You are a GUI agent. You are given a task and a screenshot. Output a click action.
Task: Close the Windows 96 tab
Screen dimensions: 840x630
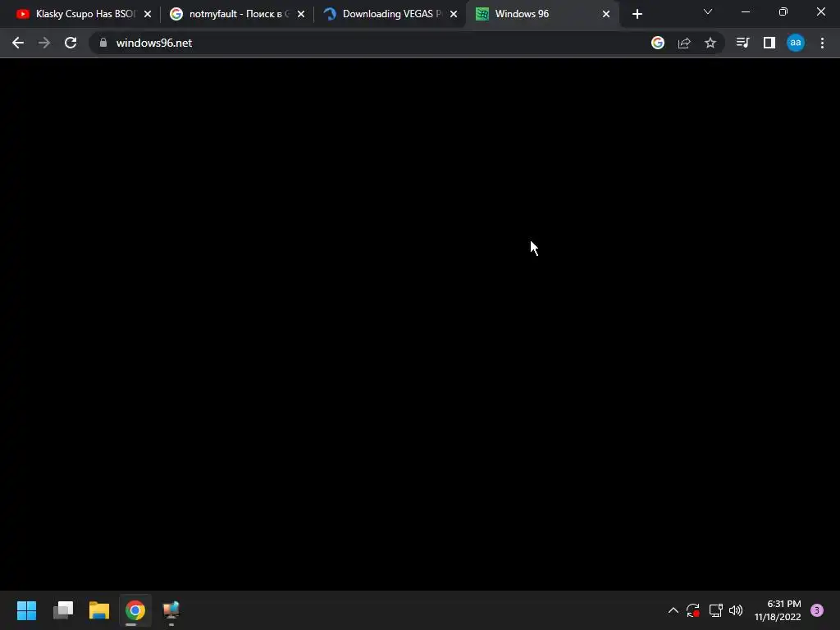606,14
